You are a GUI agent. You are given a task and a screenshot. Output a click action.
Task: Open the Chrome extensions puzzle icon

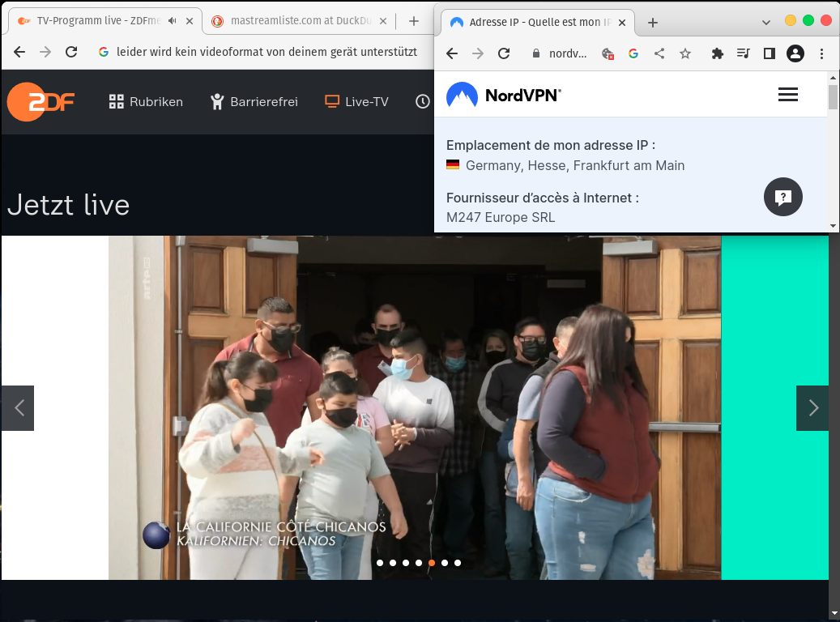(717, 53)
